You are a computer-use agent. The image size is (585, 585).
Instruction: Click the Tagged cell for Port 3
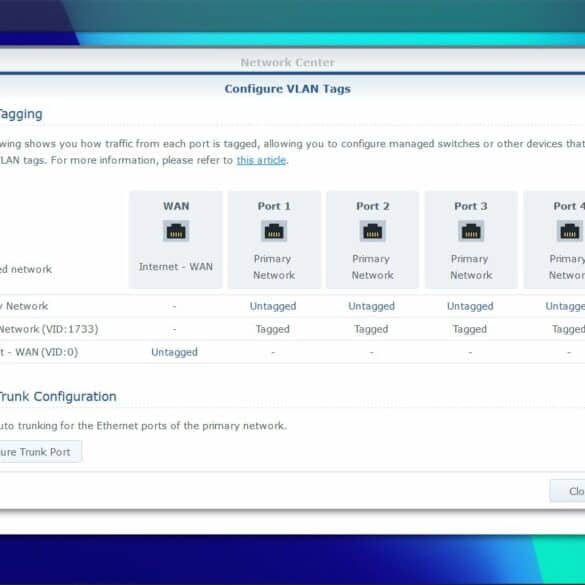(470, 329)
